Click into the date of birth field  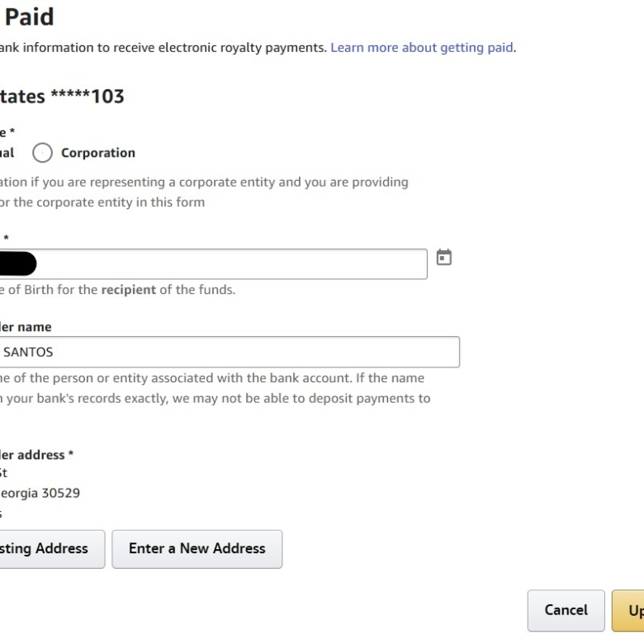(214, 263)
